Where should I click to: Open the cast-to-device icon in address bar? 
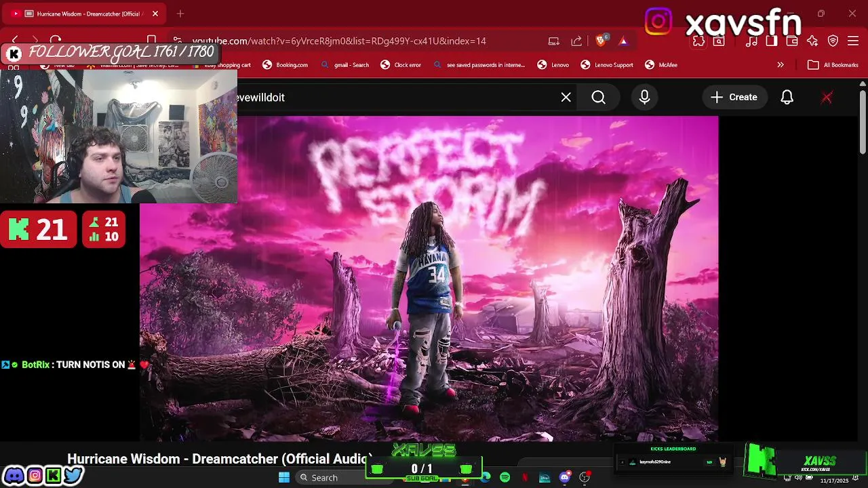554,41
